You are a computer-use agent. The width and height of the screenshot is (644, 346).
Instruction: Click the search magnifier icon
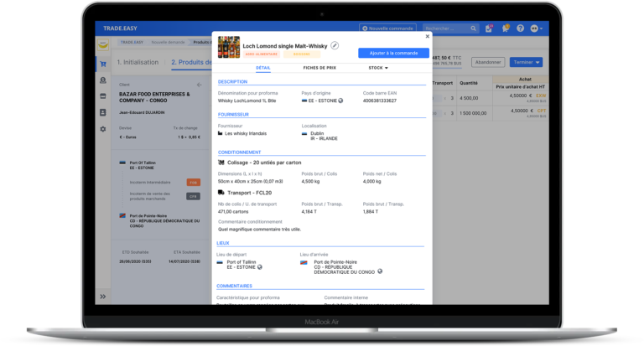pos(473,28)
